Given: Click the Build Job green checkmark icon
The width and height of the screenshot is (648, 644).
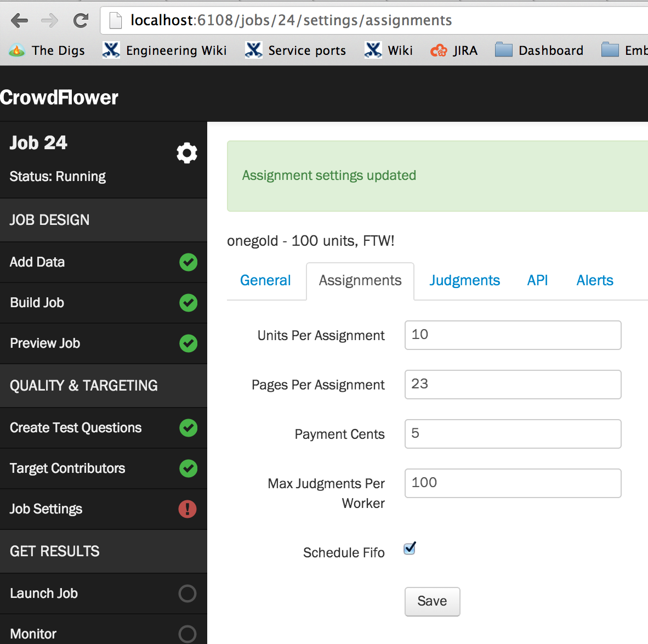Looking at the screenshot, I should [189, 303].
